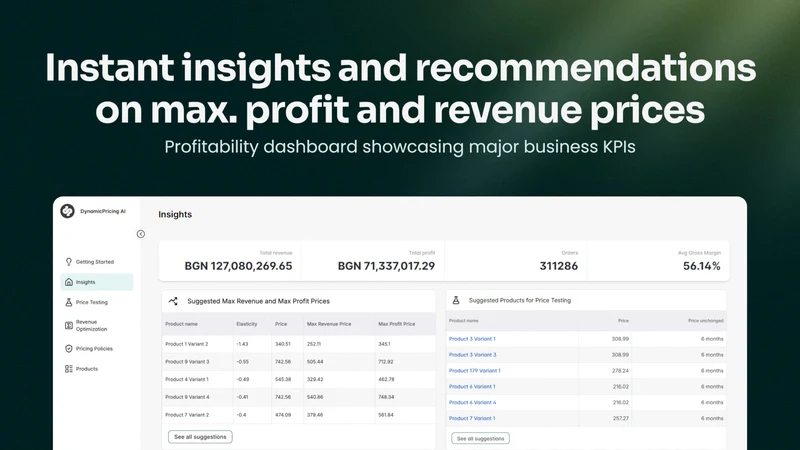Click the Product 9 Variant 4 row
This screenshot has height=450, width=800.
tap(298, 397)
